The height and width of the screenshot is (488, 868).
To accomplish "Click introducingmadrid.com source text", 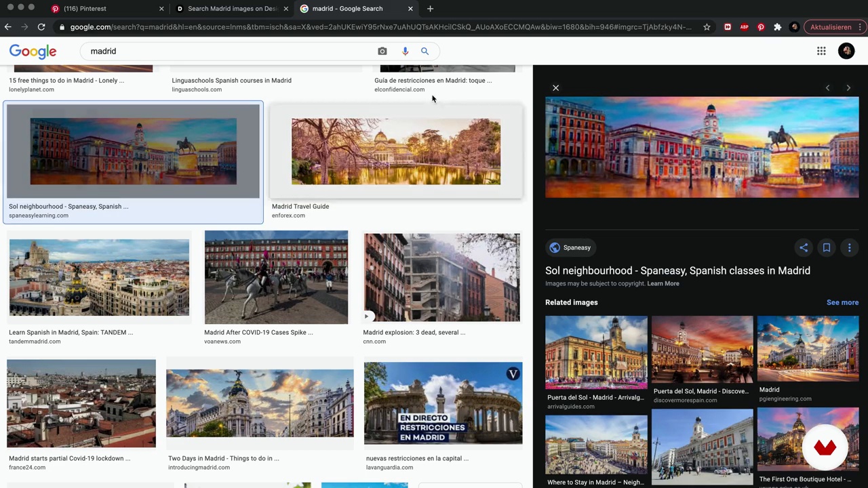I will coord(199,468).
